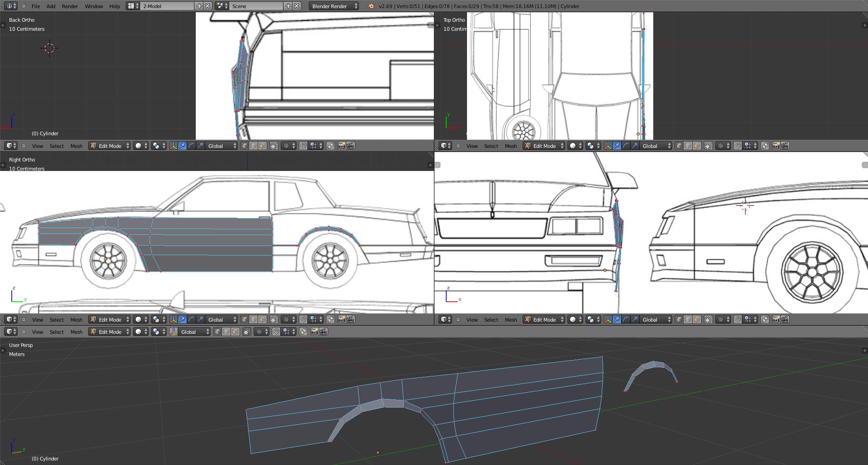Viewport: 868px width, 465px height.
Task: Switch to edge select in Back Ortho header
Action: point(253,146)
